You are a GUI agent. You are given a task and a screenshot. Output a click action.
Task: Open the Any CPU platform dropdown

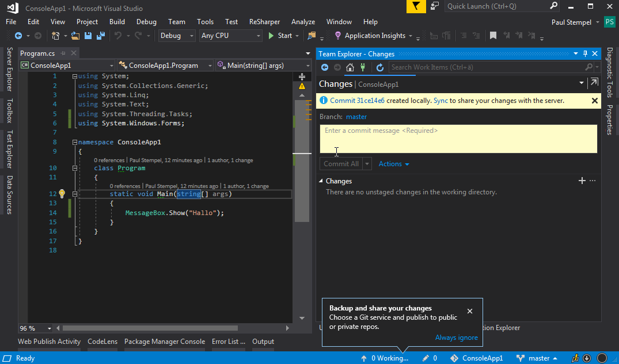tap(231, 36)
